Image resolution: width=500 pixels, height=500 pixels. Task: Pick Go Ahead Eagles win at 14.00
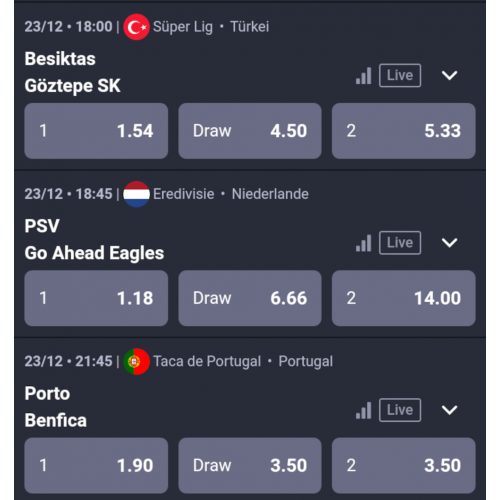403,298
